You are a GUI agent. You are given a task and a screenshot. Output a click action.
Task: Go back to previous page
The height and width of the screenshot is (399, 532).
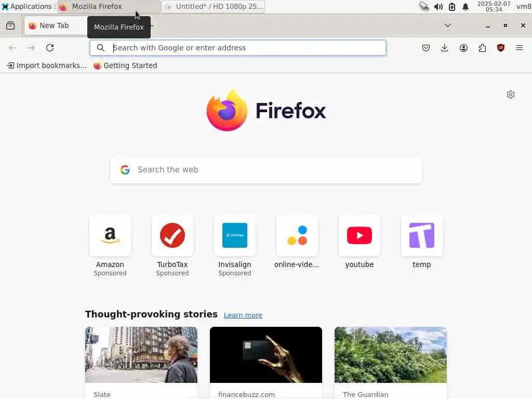click(12, 48)
